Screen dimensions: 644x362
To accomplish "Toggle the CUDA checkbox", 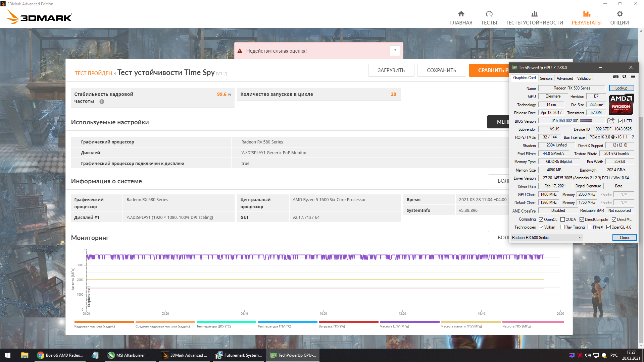I will pos(562,220).
